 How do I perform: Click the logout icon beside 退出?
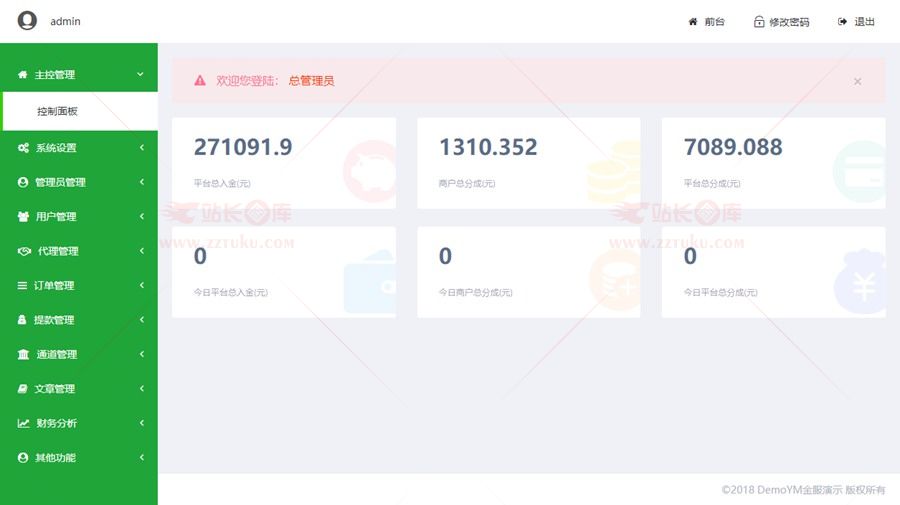point(843,22)
